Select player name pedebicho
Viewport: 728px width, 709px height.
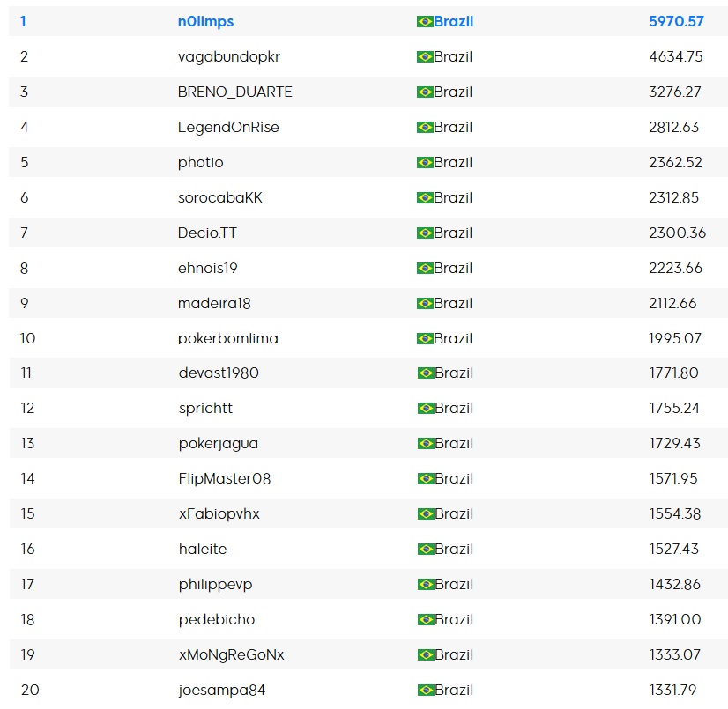(217, 620)
